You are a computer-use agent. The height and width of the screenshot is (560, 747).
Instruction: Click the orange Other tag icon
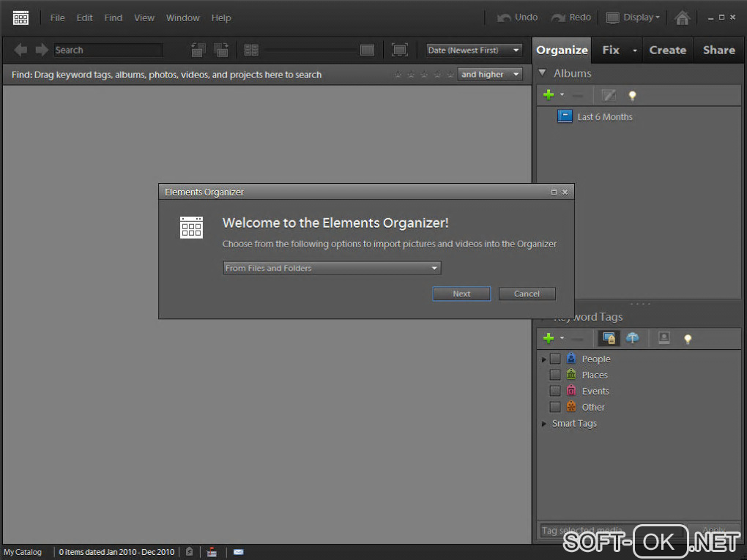coord(571,407)
